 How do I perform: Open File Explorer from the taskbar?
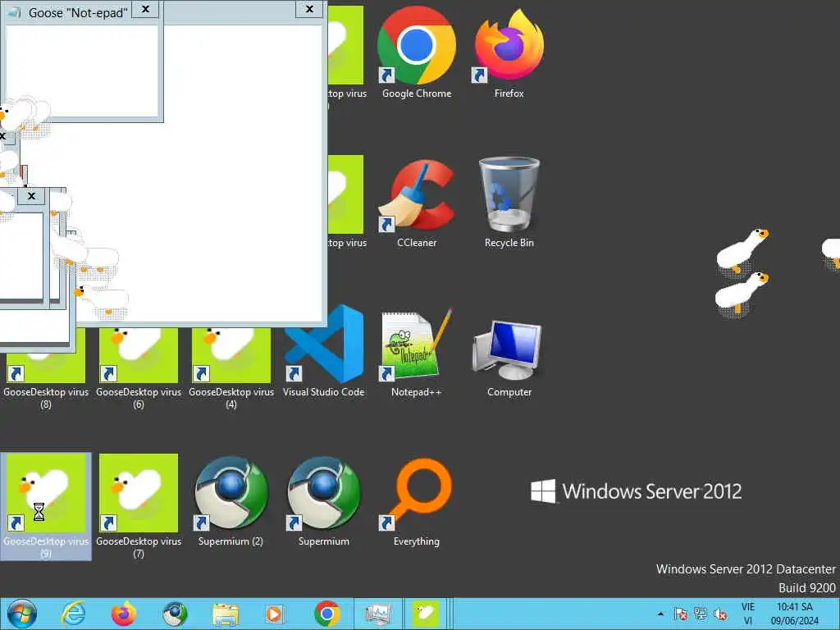pyautogui.click(x=226, y=614)
